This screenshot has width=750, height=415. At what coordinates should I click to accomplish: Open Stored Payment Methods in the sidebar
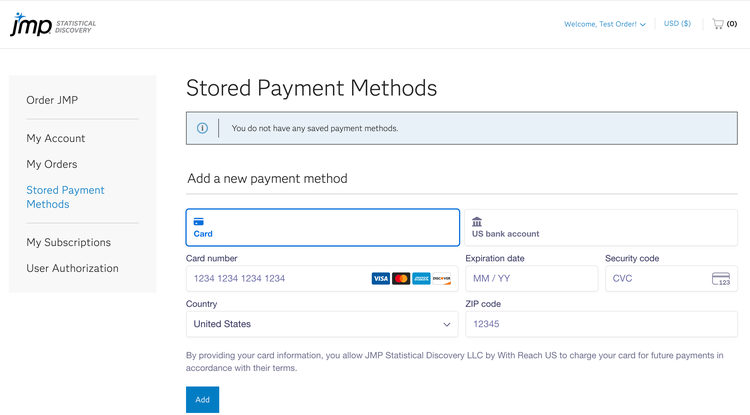65,197
